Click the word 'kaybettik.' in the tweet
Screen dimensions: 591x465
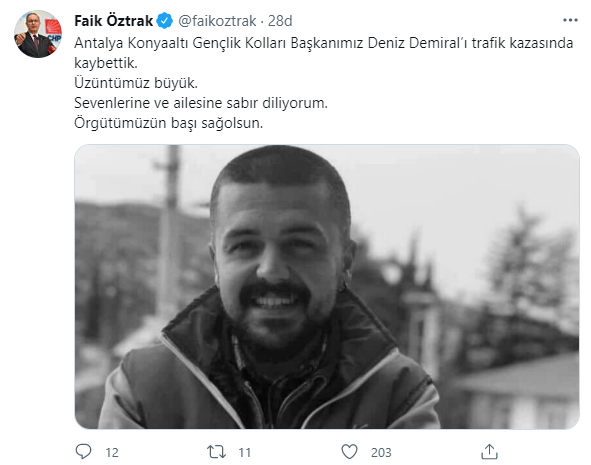[x=106, y=63]
